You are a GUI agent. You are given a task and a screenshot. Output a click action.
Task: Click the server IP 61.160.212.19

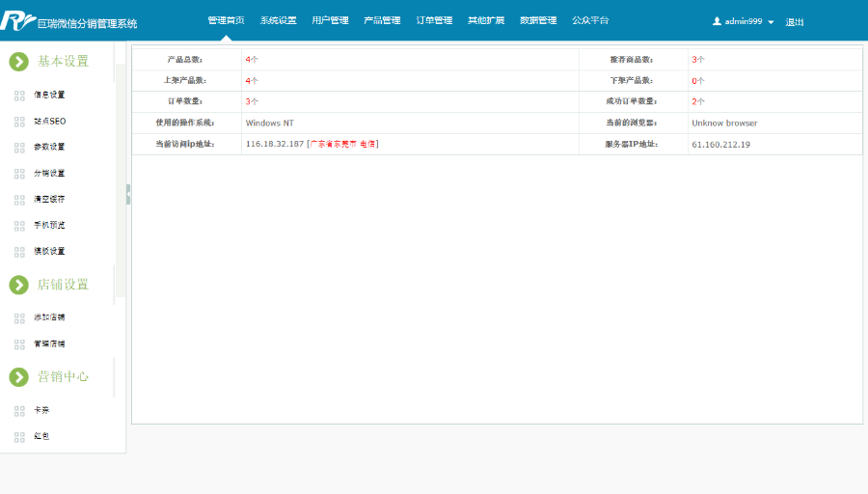pos(720,145)
